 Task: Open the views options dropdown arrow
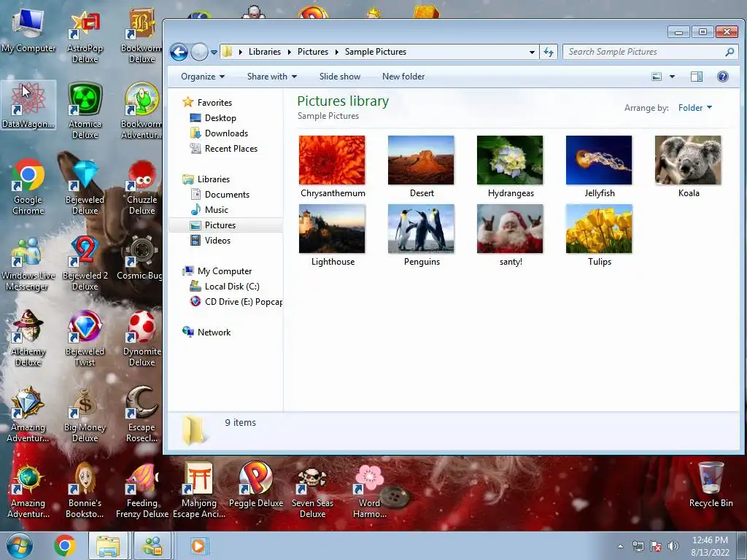pyautogui.click(x=672, y=77)
